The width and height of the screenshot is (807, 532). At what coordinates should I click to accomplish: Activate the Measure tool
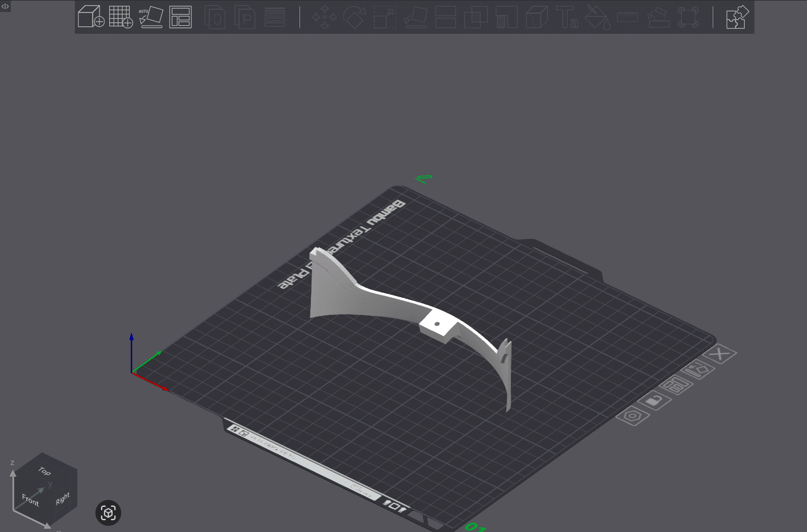(x=627, y=17)
